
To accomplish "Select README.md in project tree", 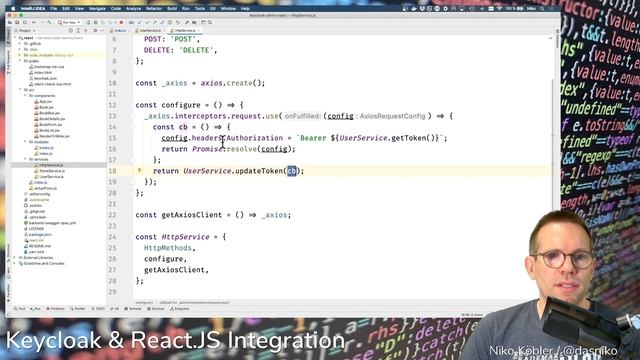I will pos(39,246).
